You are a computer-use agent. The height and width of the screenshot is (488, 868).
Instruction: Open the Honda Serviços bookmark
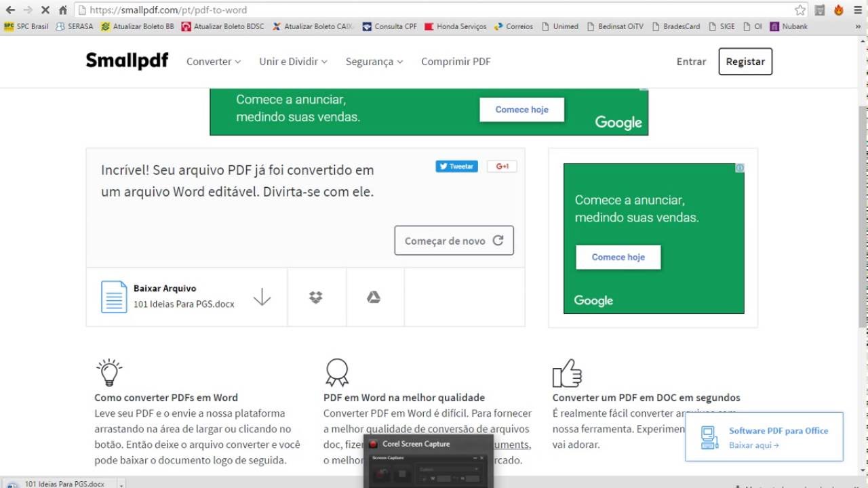click(456, 26)
